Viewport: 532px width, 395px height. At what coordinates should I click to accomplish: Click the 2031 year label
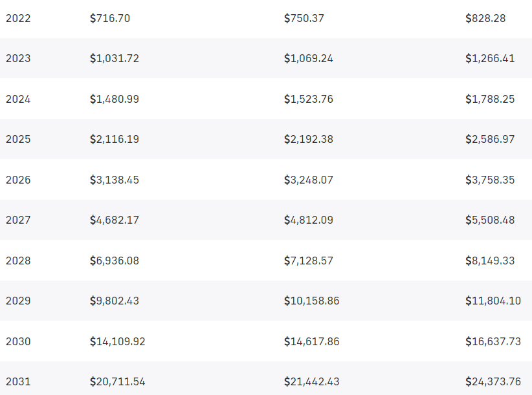[x=18, y=382]
